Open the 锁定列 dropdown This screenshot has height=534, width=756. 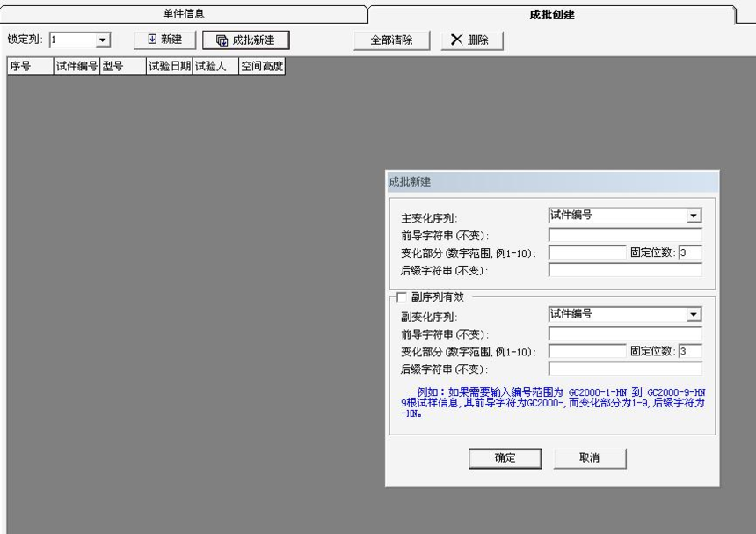coord(102,40)
